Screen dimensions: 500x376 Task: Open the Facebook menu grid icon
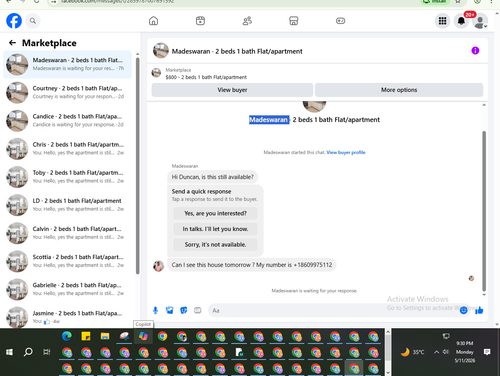point(442,21)
